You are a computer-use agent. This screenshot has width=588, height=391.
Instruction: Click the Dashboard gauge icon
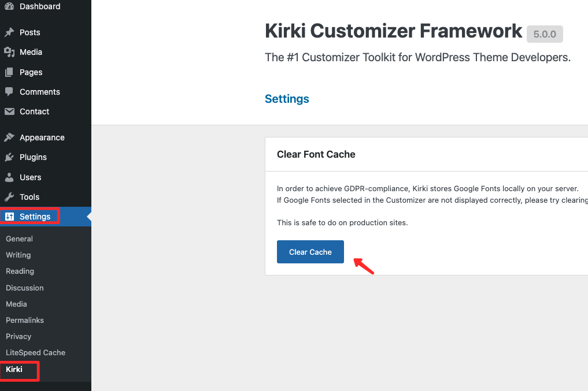(9, 6)
